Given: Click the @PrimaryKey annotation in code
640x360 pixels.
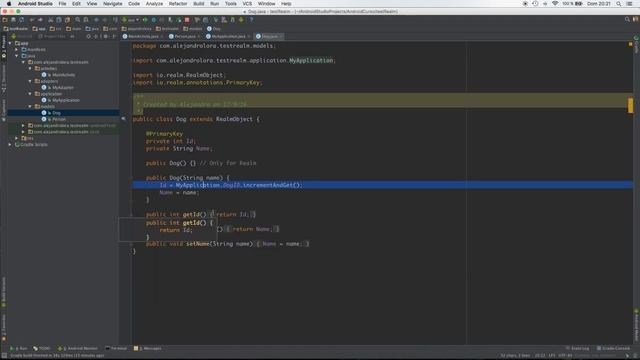Looking at the screenshot, I should [x=164, y=133].
